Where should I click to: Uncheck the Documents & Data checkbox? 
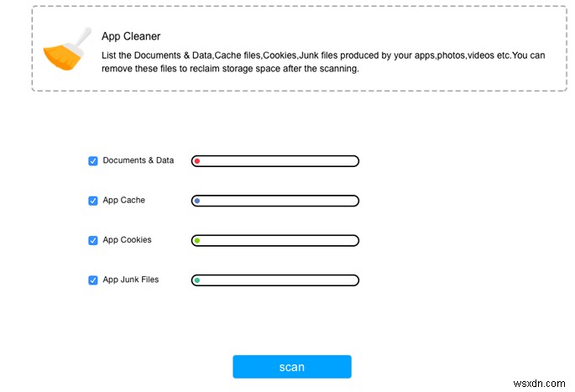point(93,161)
